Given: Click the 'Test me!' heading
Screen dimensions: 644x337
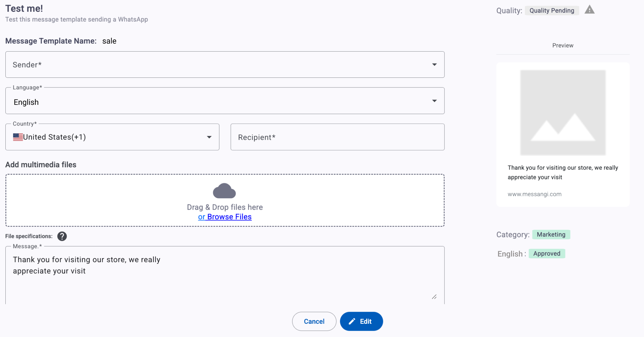Looking at the screenshot, I should point(24,8).
